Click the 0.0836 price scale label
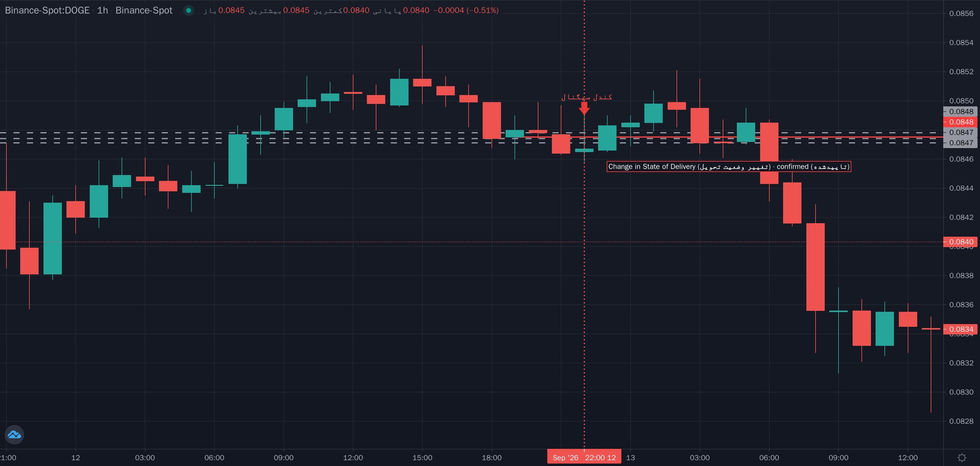The height and width of the screenshot is (466, 980). pos(961,304)
